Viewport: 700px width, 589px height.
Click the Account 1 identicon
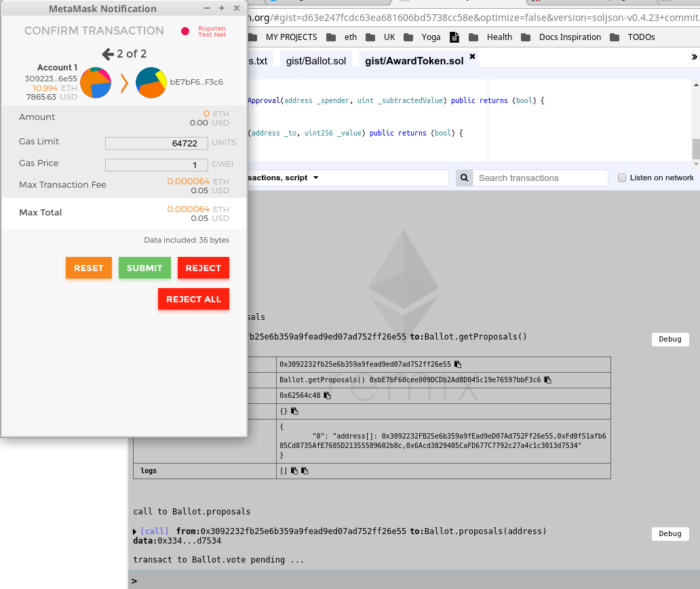(96, 83)
